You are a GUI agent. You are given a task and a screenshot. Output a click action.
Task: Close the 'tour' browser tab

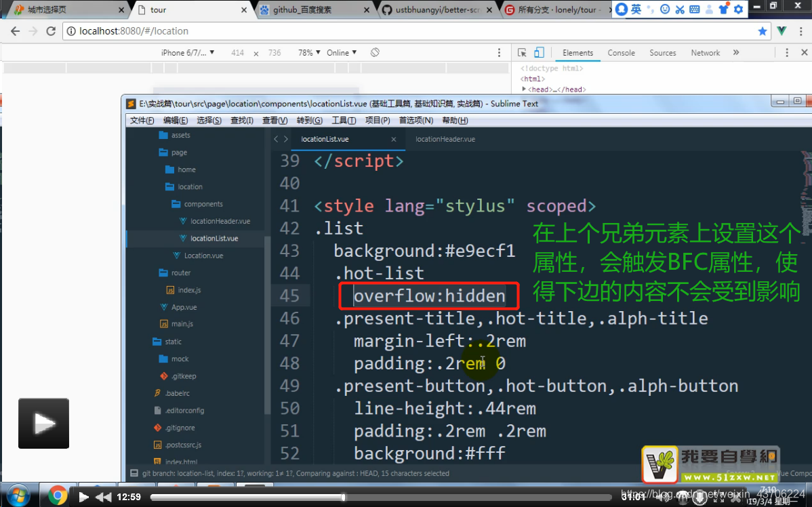tap(244, 10)
